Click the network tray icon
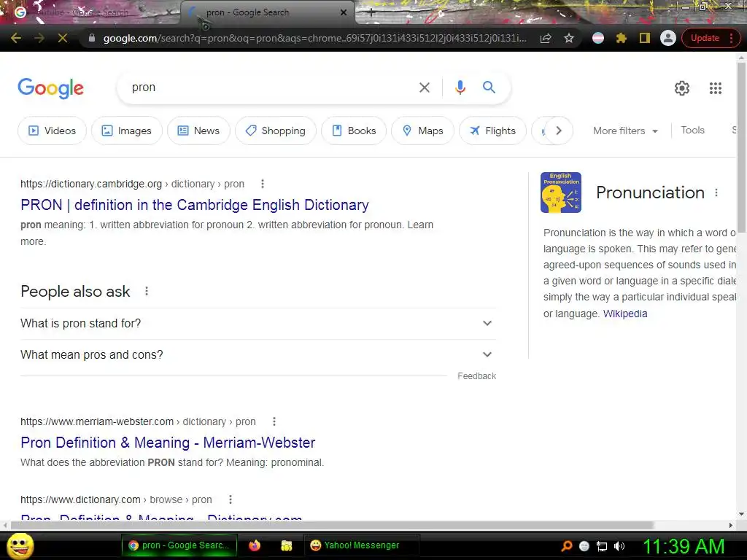 tap(602, 546)
